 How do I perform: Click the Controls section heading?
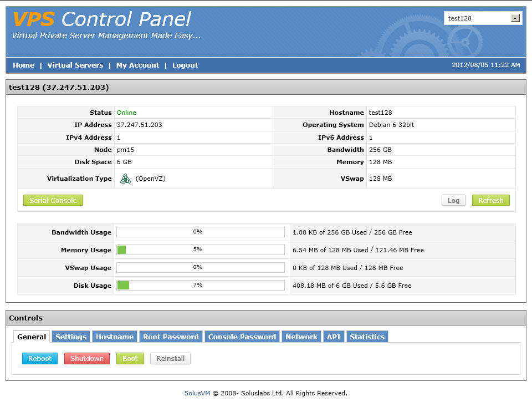tap(26, 318)
